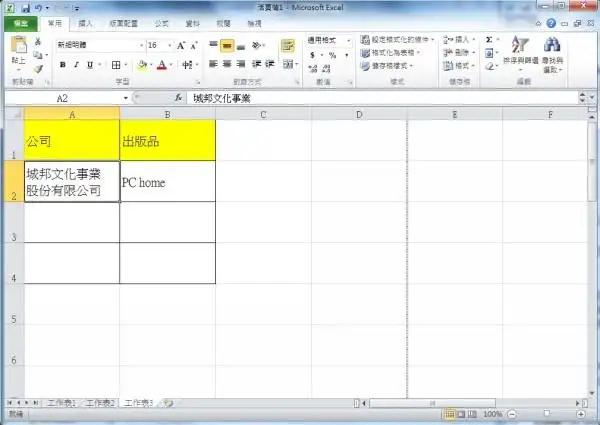600x425 pixels.
Task: Expand the number format (通用格式) dropdown
Action: pyautogui.click(x=348, y=40)
